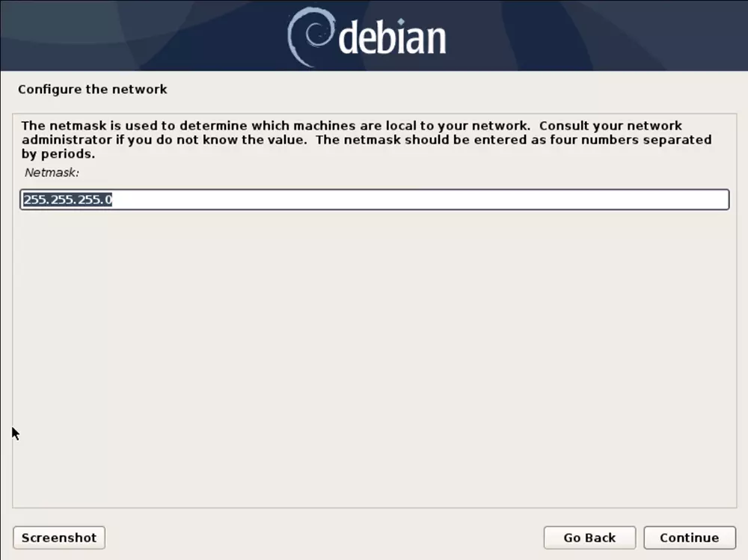
Task: Continue to the next installer step
Action: pos(690,538)
